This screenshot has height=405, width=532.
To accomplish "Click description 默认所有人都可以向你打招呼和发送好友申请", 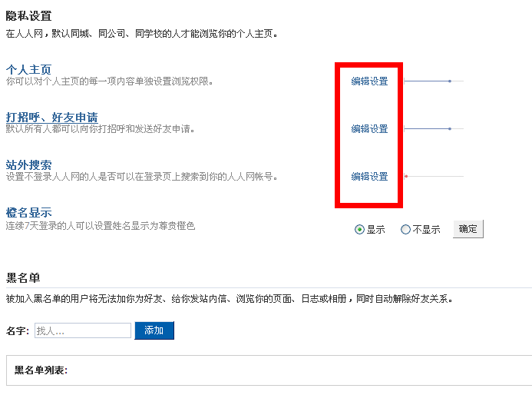I will pos(100,129).
